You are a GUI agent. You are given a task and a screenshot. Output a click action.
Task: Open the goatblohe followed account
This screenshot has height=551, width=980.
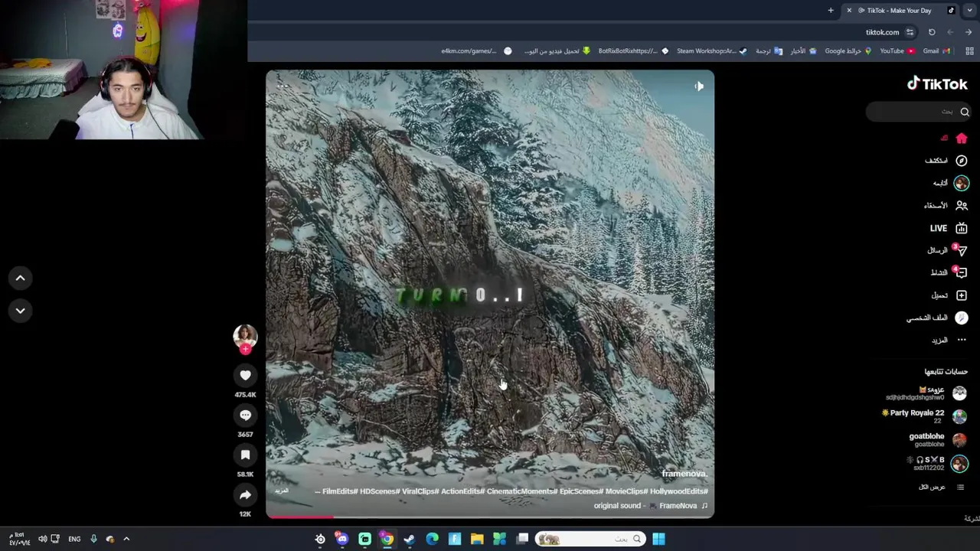pyautogui.click(x=937, y=439)
